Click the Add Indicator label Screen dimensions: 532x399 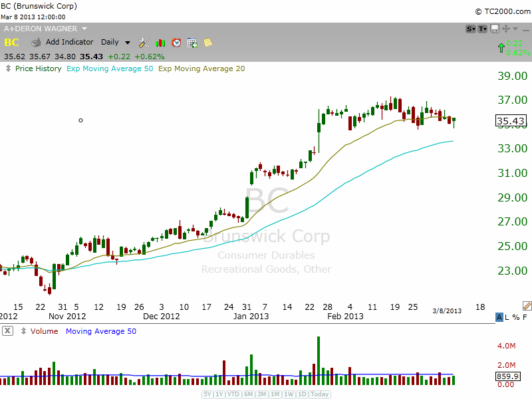click(x=70, y=42)
